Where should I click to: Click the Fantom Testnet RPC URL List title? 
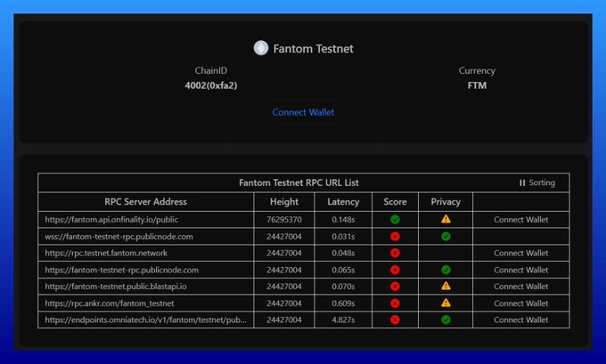tap(299, 182)
